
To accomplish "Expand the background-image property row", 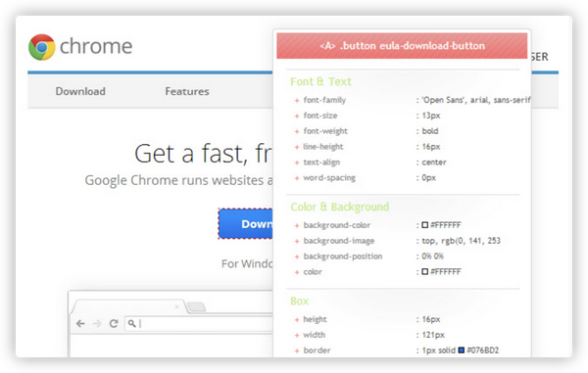I will click(x=398, y=241).
